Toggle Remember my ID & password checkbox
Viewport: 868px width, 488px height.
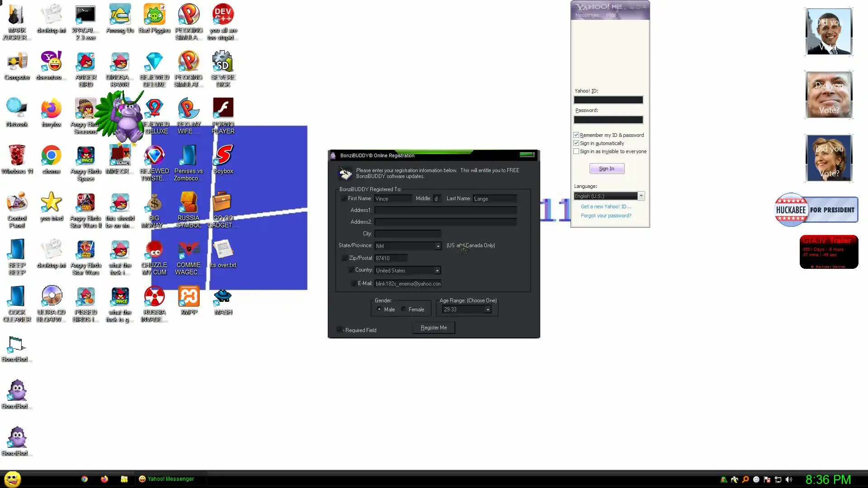576,135
